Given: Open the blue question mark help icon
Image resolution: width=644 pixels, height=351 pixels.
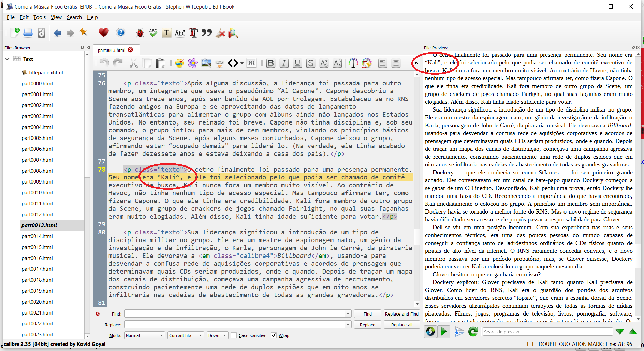Looking at the screenshot, I should 120,33.
